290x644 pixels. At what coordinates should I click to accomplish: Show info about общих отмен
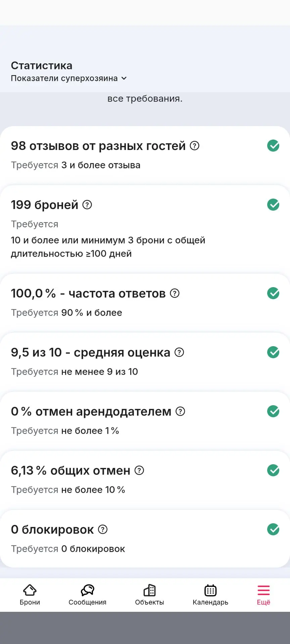(139, 471)
